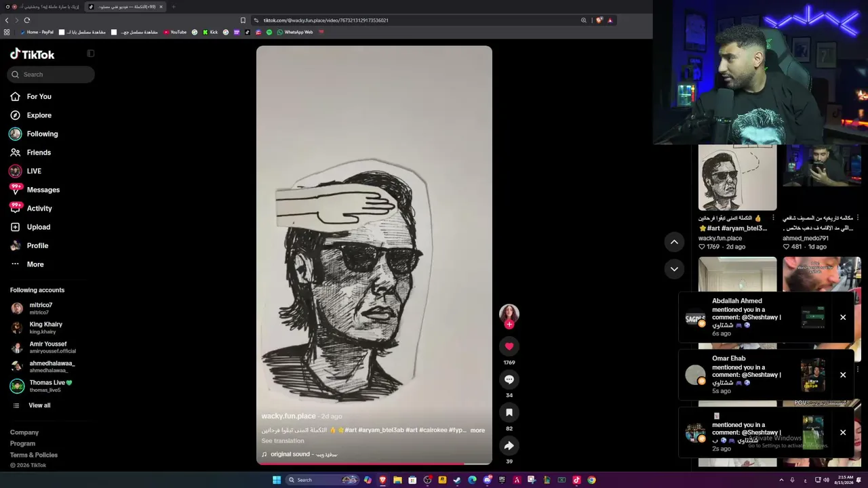868x488 pixels.
Task: Click the TikTok logo
Action: click(32, 54)
